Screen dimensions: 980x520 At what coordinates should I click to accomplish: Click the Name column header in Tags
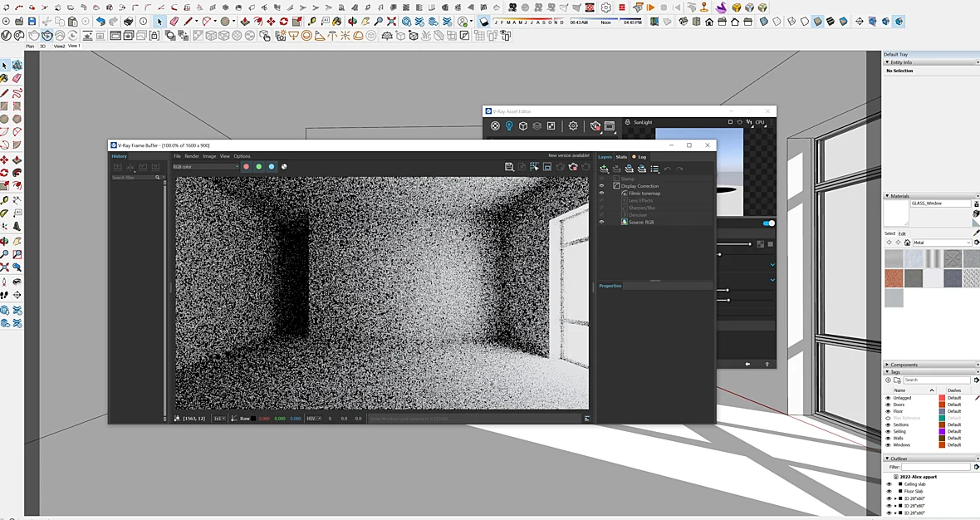(900, 390)
